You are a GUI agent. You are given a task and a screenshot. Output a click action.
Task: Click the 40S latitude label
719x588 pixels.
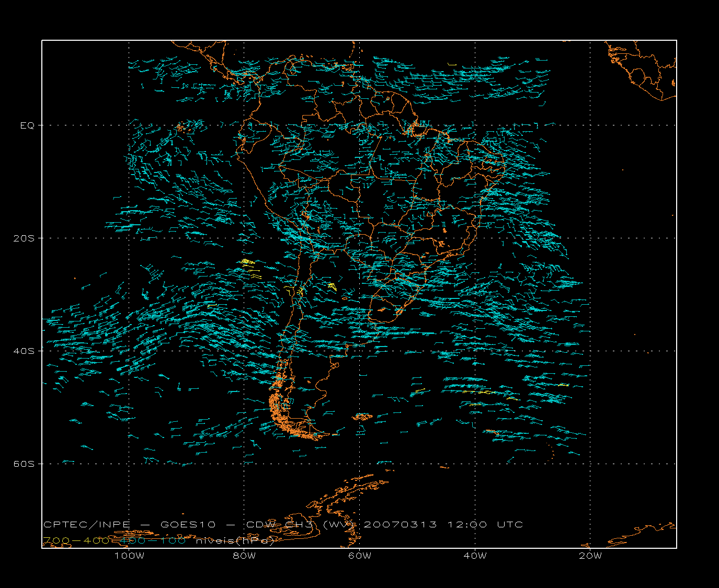coord(25,351)
